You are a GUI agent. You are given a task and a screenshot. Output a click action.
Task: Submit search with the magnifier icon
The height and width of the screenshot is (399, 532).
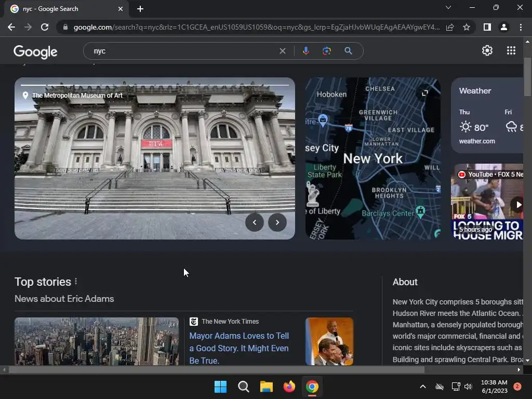[x=348, y=51]
